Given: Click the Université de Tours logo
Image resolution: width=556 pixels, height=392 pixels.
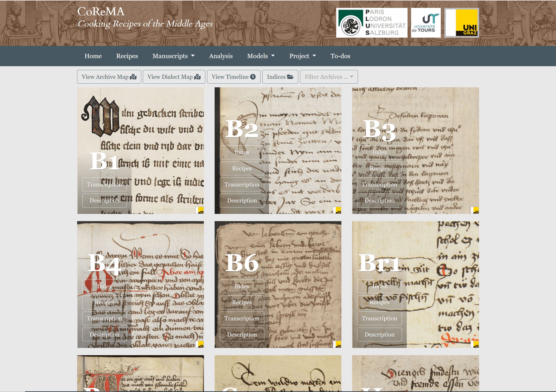Looking at the screenshot, I should click(426, 23).
